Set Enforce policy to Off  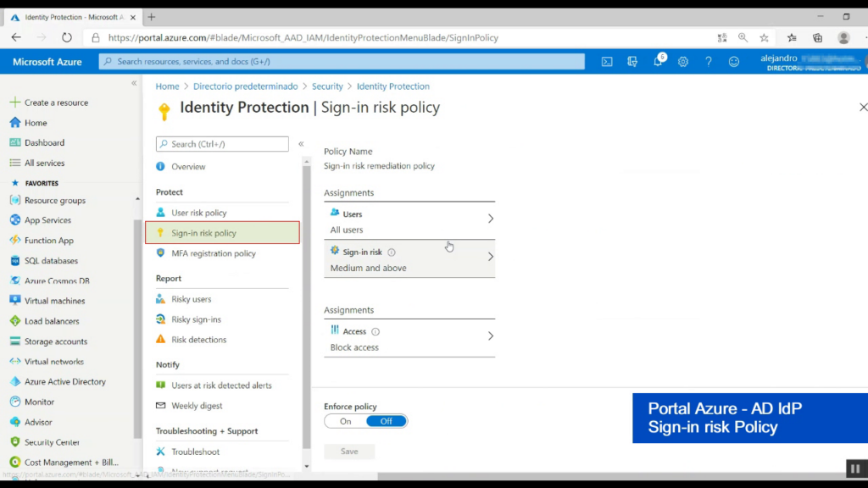pyautogui.click(x=387, y=422)
